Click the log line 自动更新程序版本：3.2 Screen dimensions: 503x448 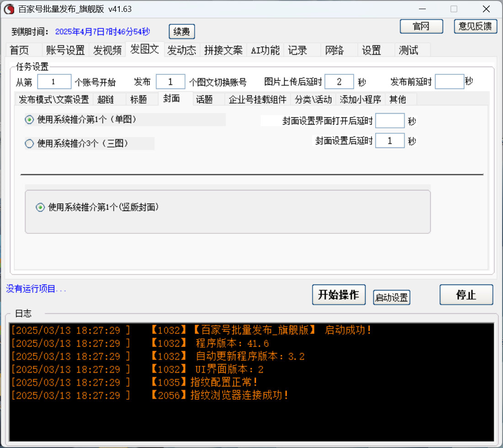158,356
